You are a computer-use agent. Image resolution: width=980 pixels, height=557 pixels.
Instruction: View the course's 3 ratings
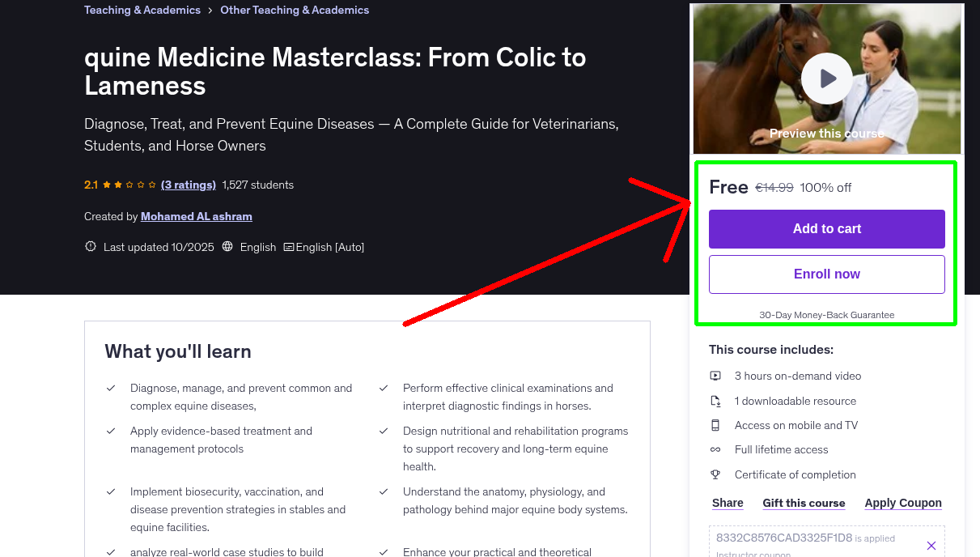click(188, 185)
